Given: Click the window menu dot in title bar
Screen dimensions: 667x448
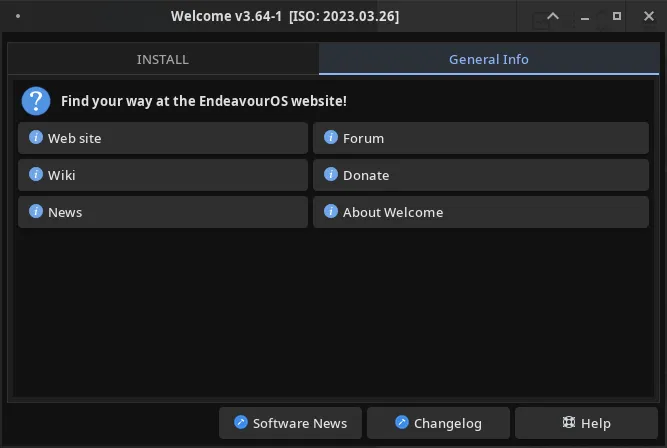Looking at the screenshot, I should [18, 16].
